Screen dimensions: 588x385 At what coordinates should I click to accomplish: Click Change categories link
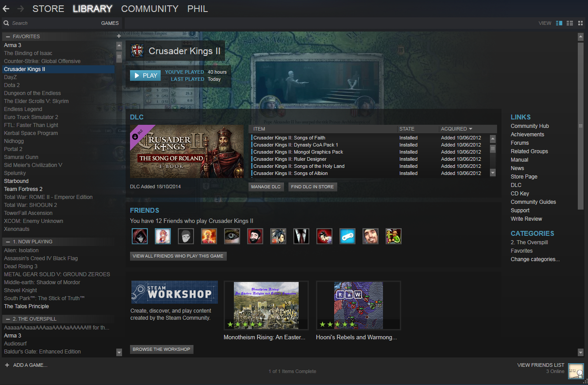pyautogui.click(x=535, y=259)
